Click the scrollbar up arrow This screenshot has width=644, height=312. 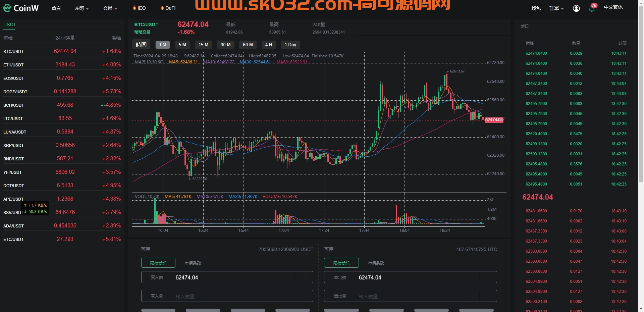point(641,2)
